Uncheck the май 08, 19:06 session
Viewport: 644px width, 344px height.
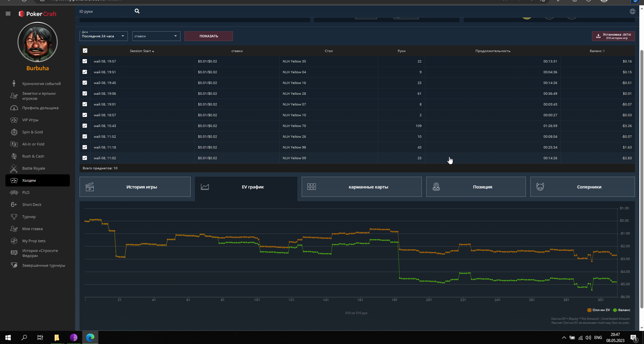(85, 93)
